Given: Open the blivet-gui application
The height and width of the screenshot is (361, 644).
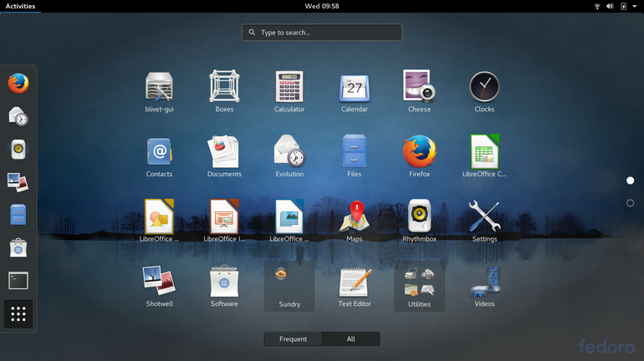Looking at the screenshot, I should [159, 91].
